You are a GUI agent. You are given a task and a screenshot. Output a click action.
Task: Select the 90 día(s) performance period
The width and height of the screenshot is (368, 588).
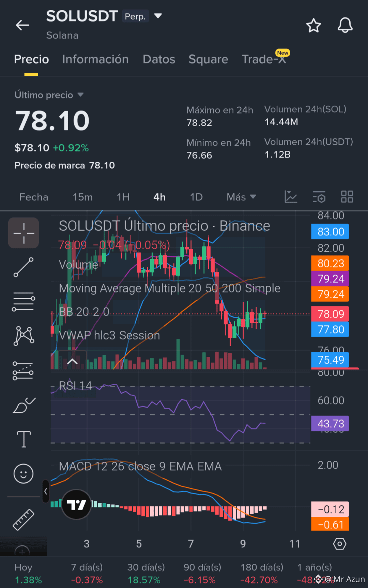tap(202, 573)
